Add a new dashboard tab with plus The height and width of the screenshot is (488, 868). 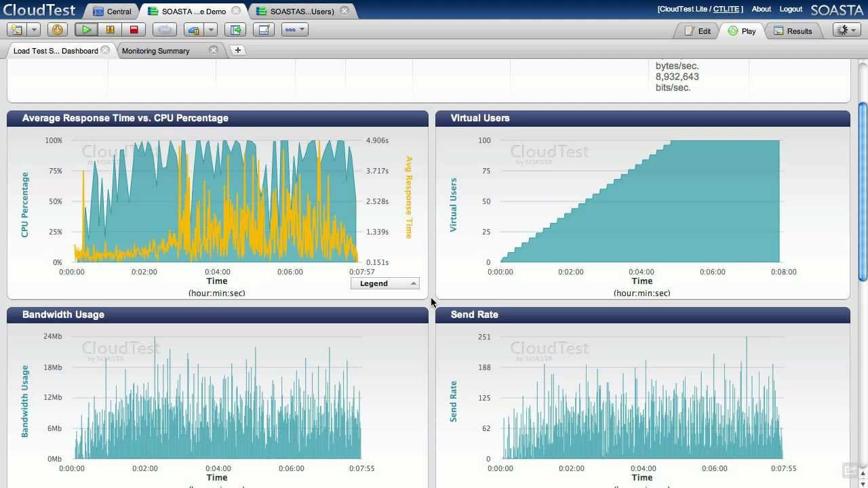coord(237,50)
